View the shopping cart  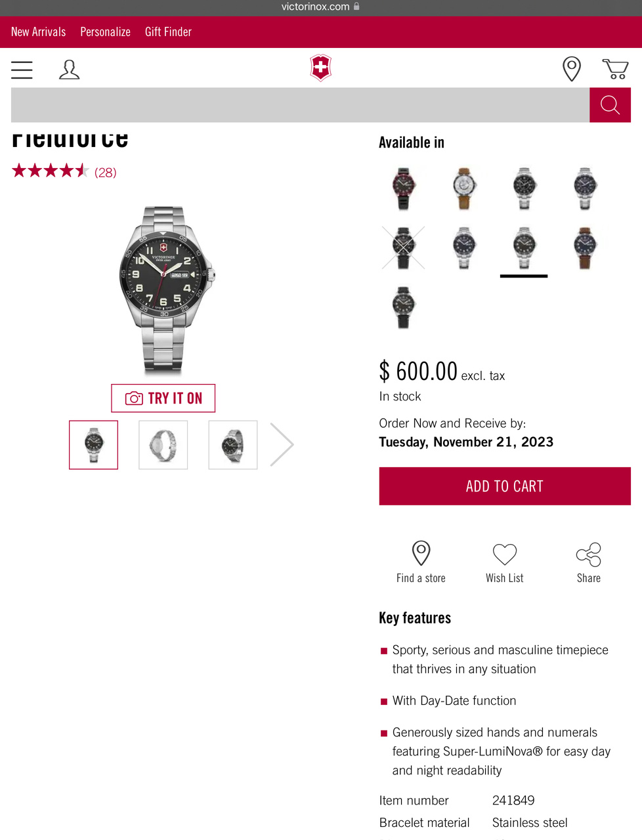point(615,69)
